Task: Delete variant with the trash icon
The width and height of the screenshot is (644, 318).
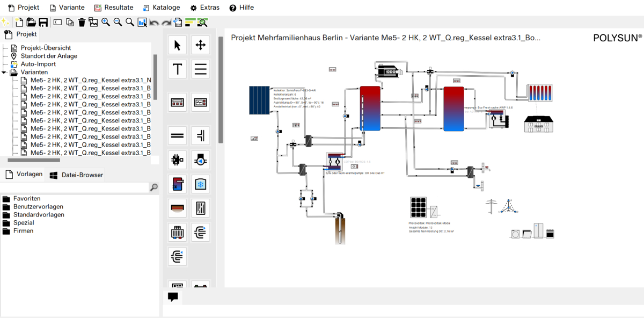Action: [x=82, y=22]
